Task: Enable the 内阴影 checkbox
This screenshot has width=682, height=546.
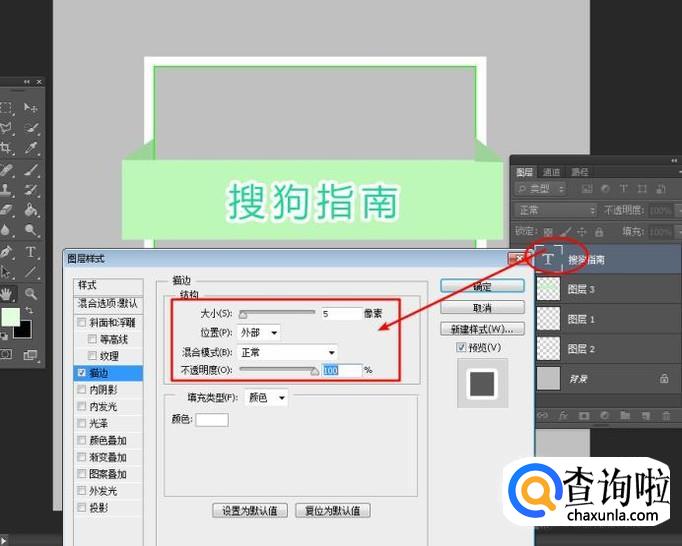Action: click(x=81, y=389)
